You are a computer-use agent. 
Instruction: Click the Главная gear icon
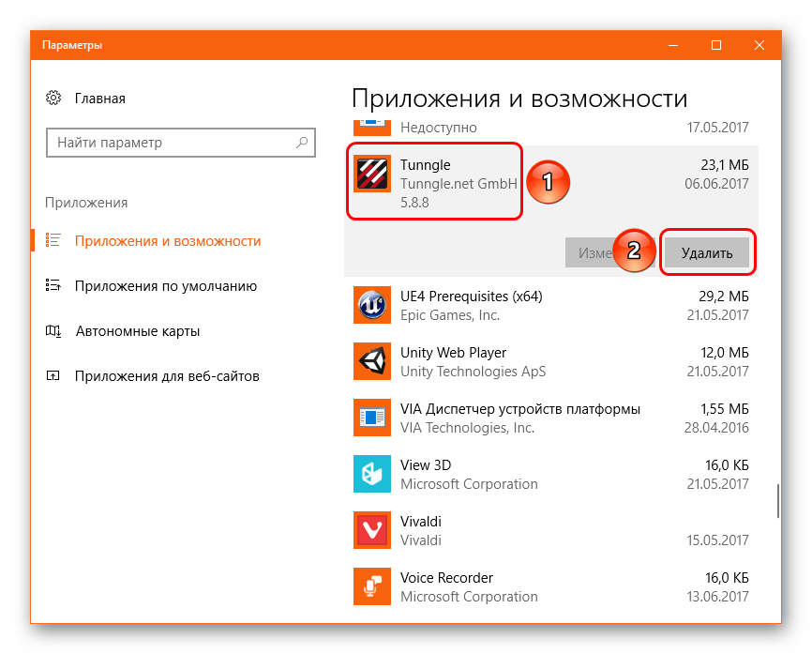[x=53, y=98]
